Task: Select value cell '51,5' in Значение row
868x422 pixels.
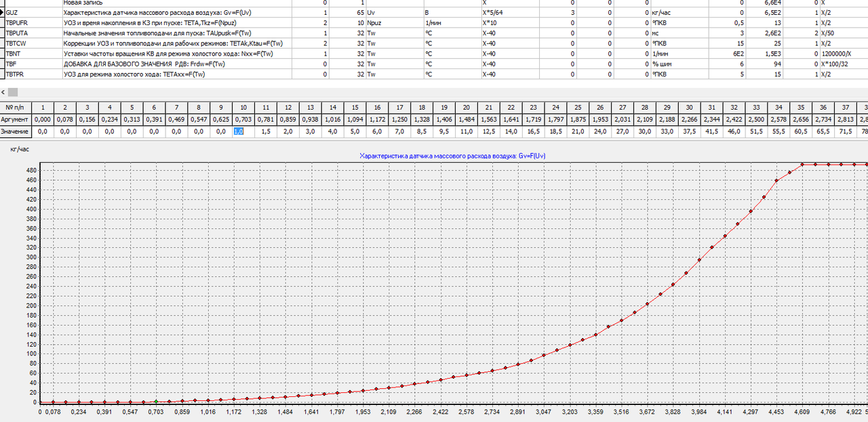Action: click(x=756, y=131)
